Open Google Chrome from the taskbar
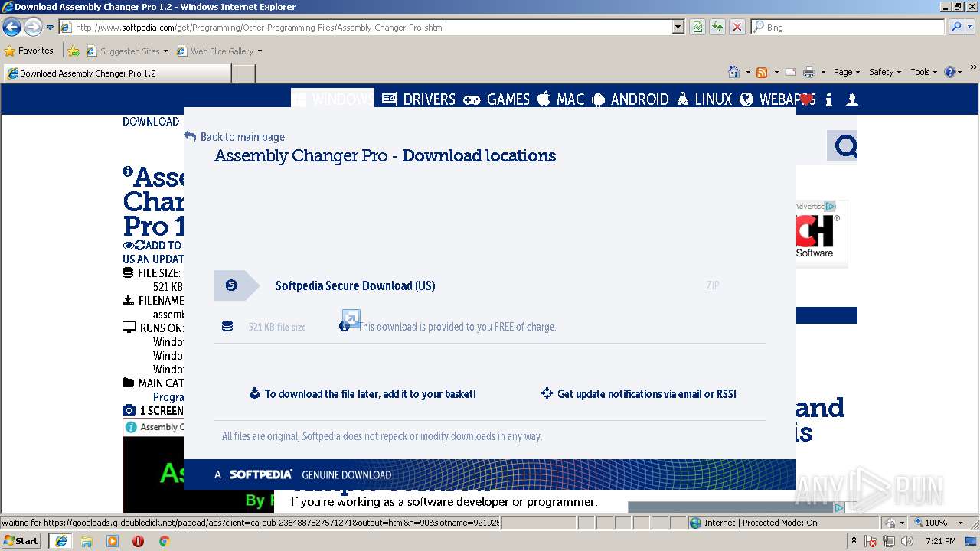 click(x=164, y=541)
